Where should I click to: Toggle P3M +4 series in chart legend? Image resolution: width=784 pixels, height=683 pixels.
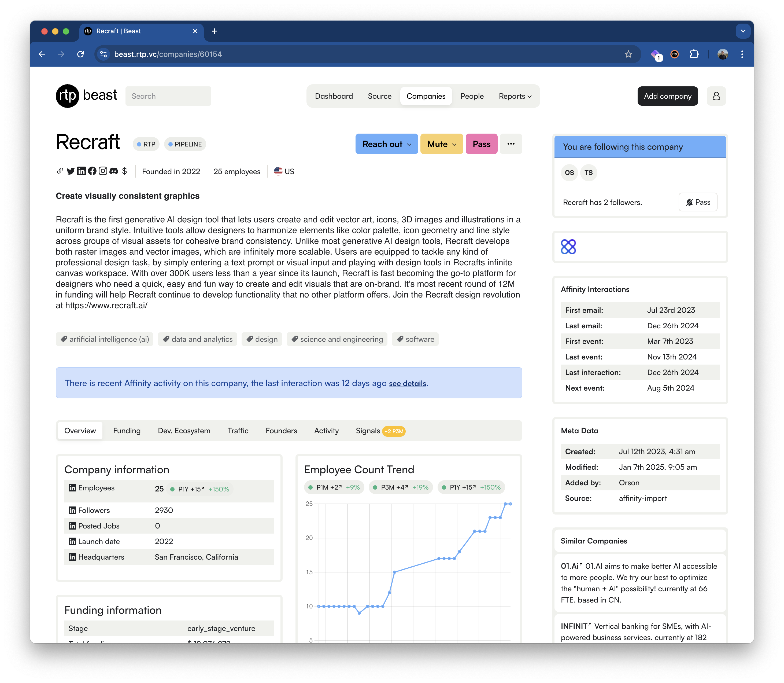tap(400, 487)
